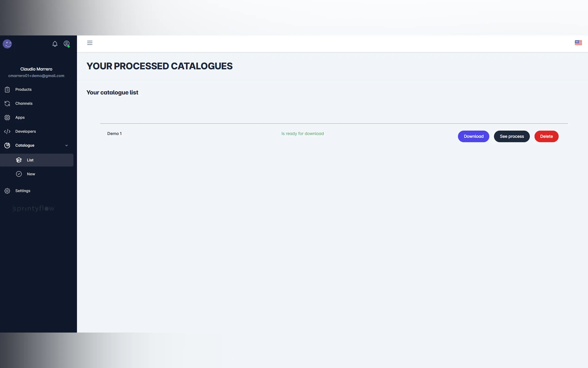The height and width of the screenshot is (368, 588).
Task: Open the New catalogue submenu entry
Action: pos(31,174)
